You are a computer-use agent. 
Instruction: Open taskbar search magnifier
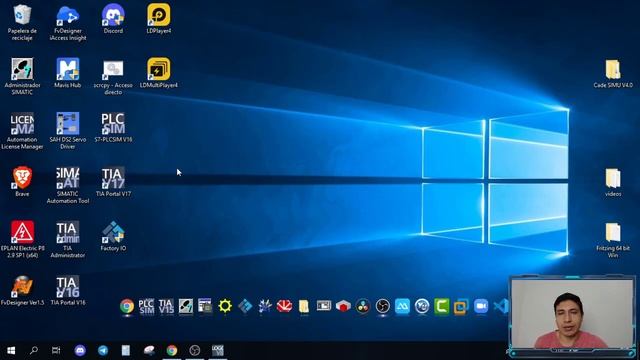34,350
